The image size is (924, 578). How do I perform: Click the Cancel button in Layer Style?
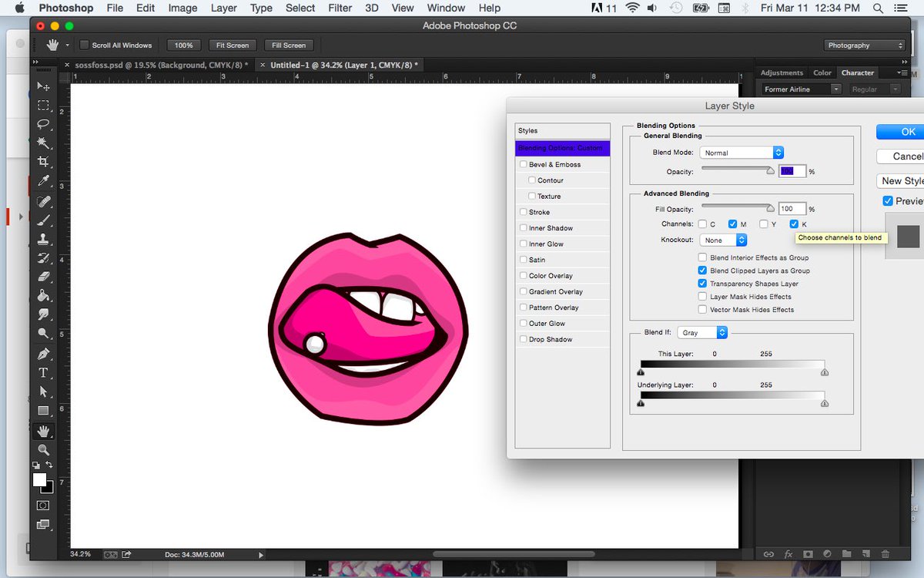pos(900,156)
